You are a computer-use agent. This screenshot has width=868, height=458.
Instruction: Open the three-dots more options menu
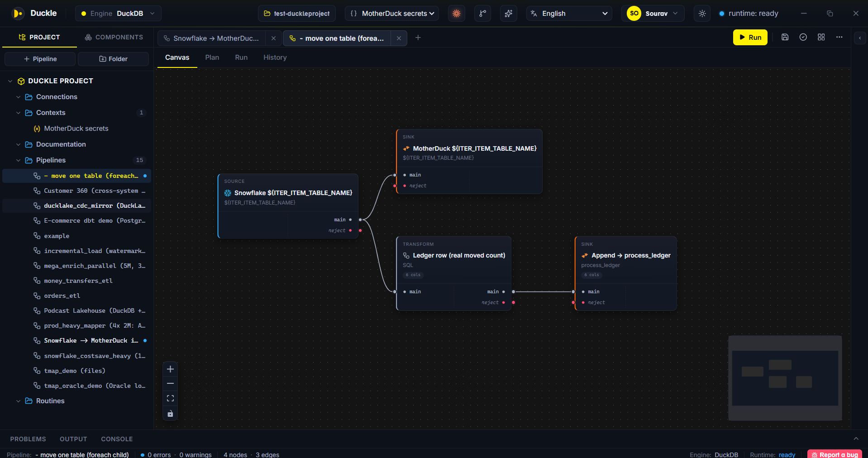click(839, 37)
